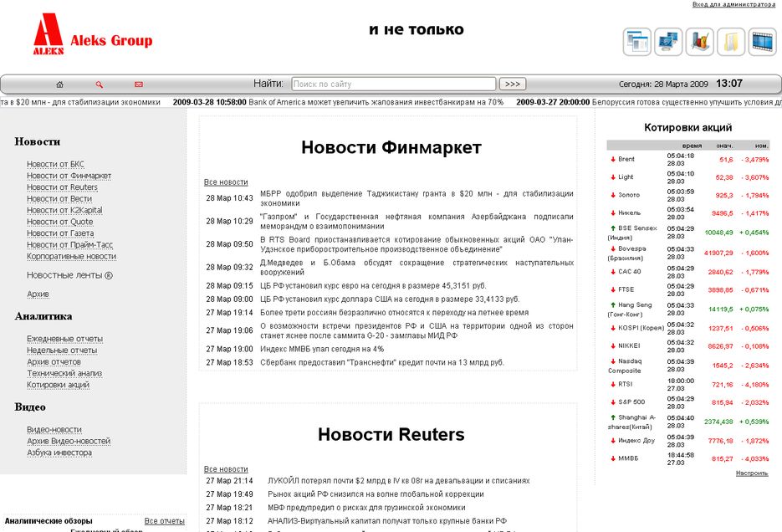
Task: Open Новости от Вести
Action: [59, 198]
